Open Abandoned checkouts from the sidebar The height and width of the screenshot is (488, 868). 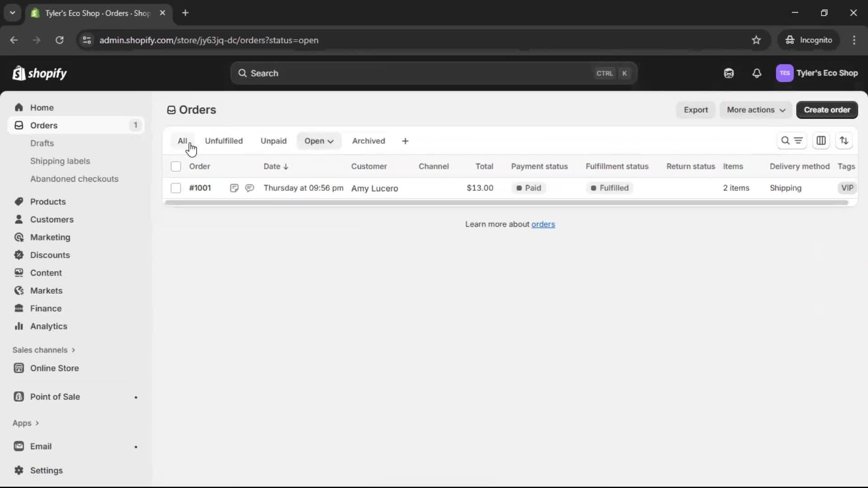pyautogui.click(x=74, y=179)
